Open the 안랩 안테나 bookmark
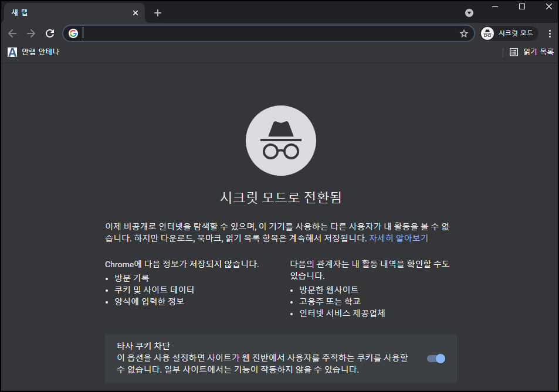This screenshot has height=392, width=559. pyautogui.click(x=33, y=52)
